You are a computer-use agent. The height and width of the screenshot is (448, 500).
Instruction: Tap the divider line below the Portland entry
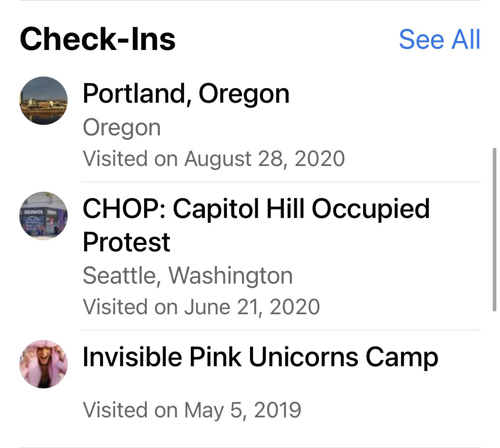coord(280,182)
